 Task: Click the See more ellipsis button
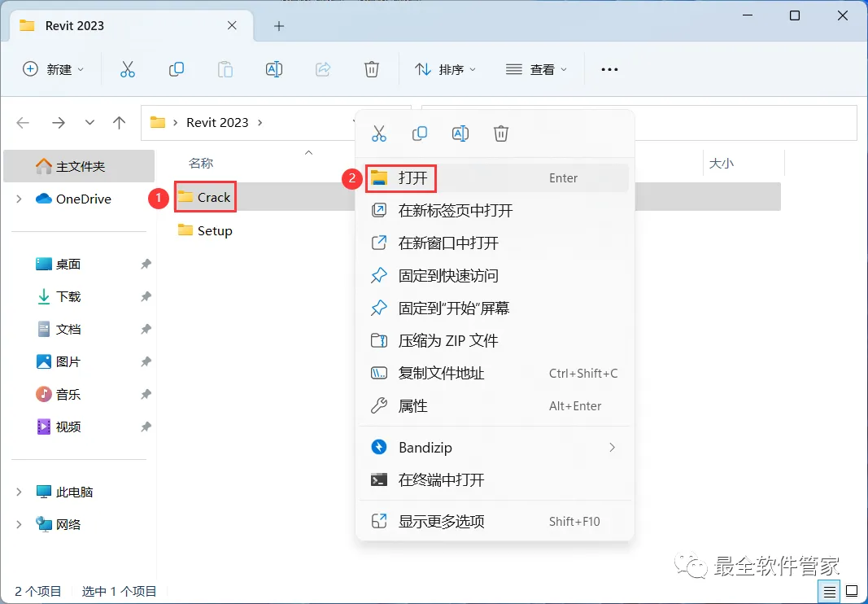[x=609, y=69]
